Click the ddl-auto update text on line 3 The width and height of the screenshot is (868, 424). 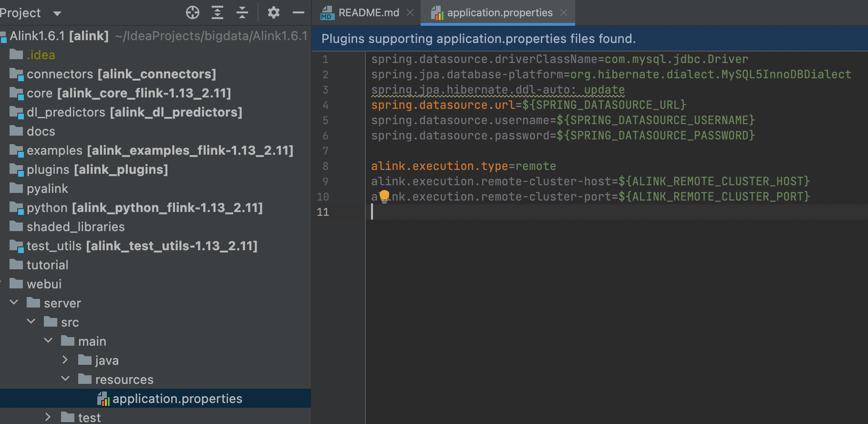(498, 90)
